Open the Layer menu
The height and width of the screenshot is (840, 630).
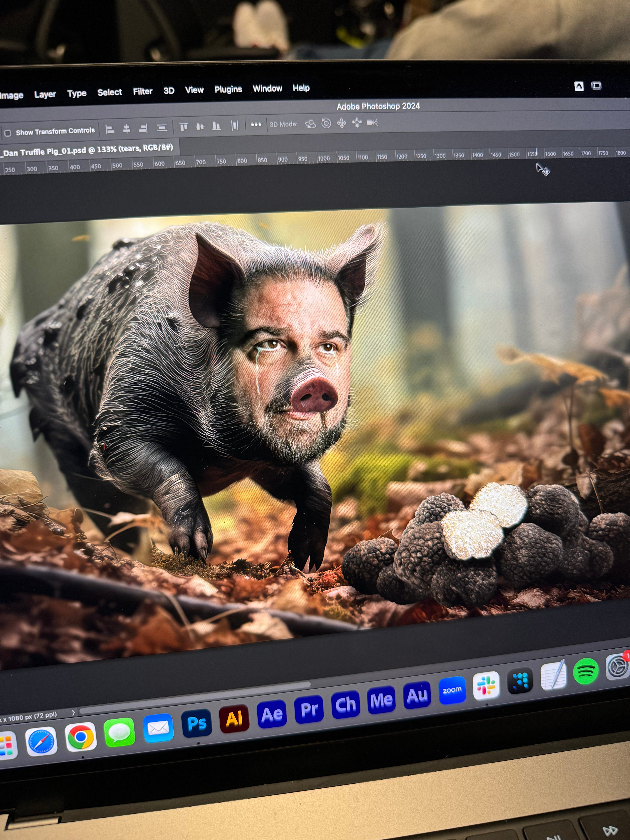coord(45,94)
